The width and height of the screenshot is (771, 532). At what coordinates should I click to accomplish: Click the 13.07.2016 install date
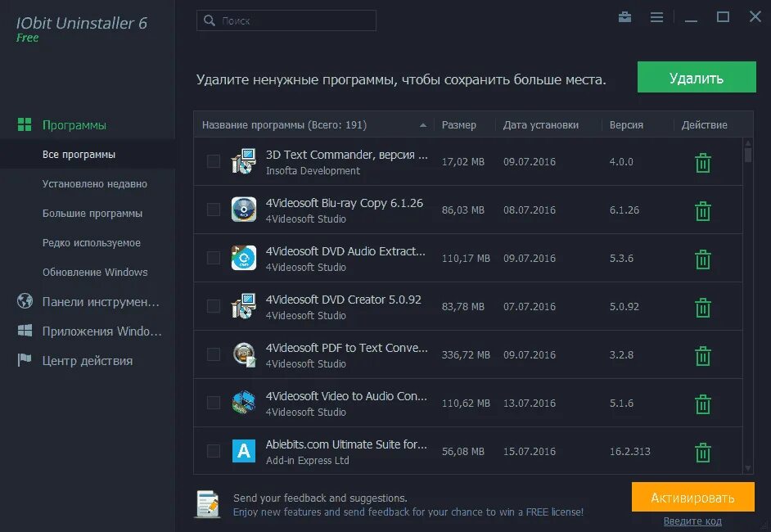click(530, 404)
